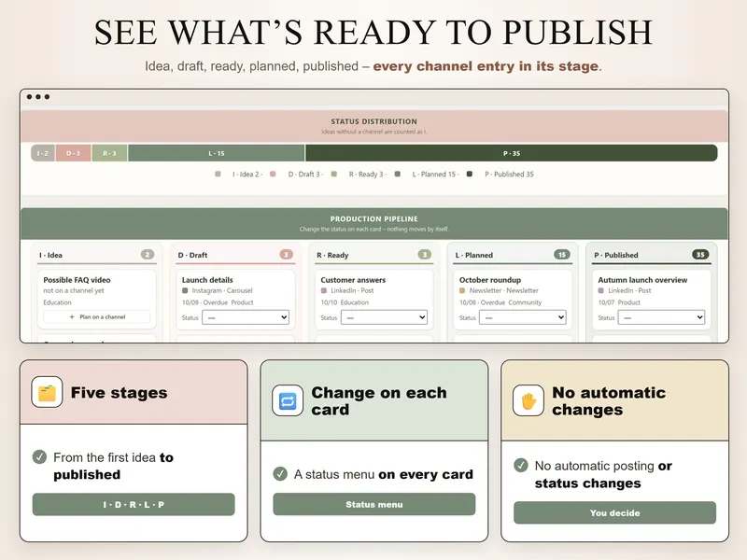
Task: Select the R-3 segment of status bar
Action: [109, 153]
